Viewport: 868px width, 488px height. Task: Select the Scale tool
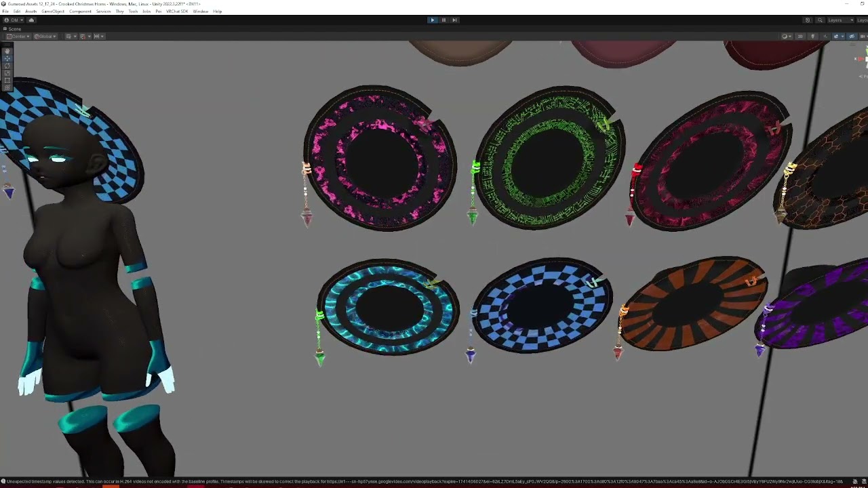[7, 73]
